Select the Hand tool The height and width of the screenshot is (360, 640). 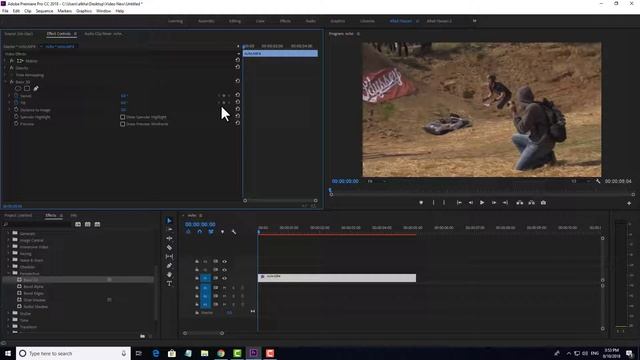(x=169, y=274)
